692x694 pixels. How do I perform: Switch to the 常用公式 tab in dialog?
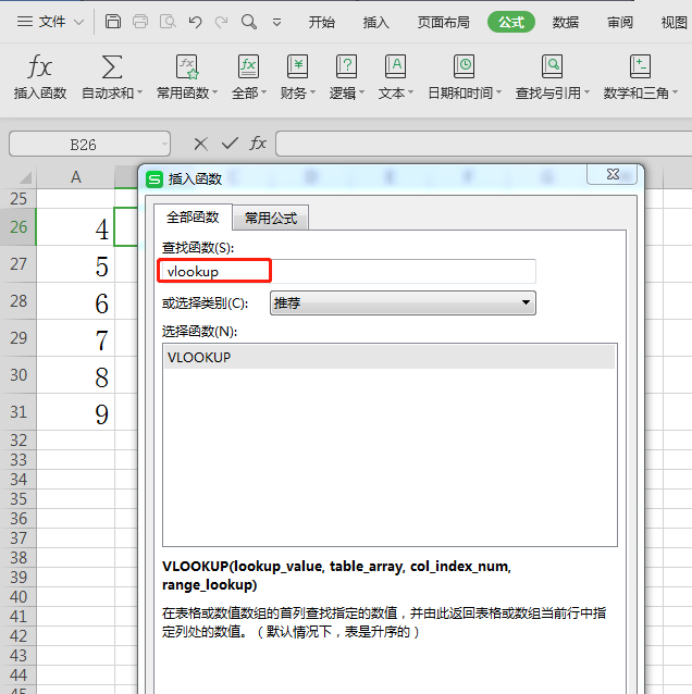tap(271, 218)
